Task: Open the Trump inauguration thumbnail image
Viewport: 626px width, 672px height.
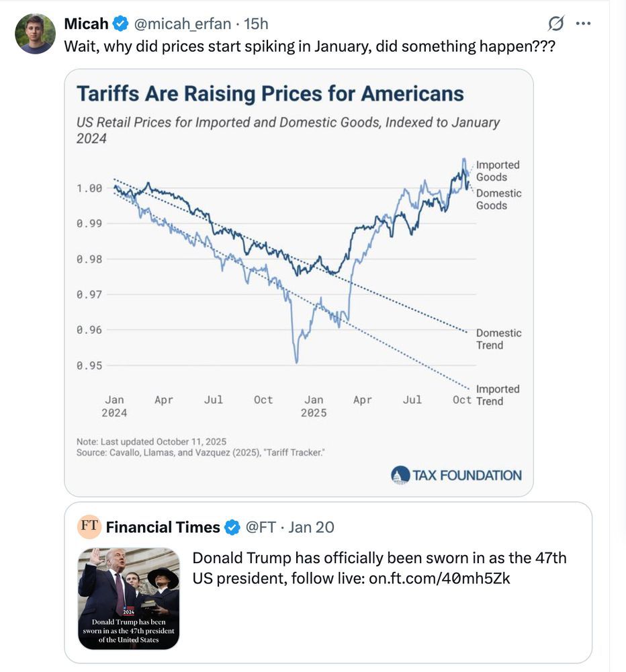Action: 128,599
